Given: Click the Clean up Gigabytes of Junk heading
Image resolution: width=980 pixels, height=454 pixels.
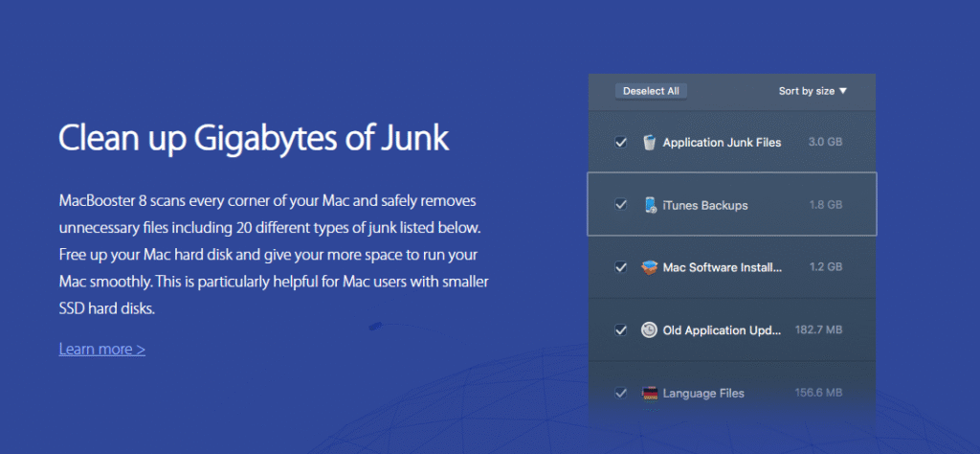Looking at the screenshot, I should [x=254, y=138].
